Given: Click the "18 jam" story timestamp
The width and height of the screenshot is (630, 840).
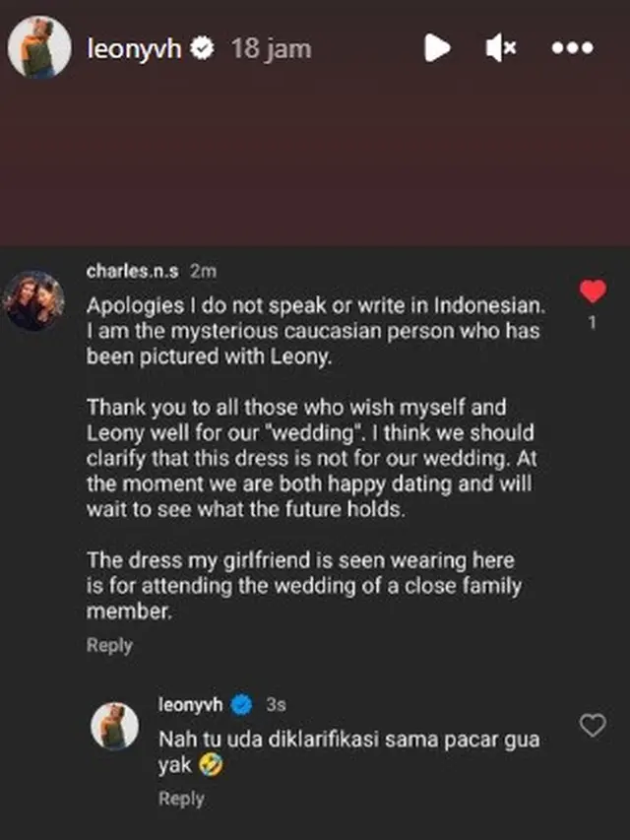Looking at the screenshot, I should (271, 49).
